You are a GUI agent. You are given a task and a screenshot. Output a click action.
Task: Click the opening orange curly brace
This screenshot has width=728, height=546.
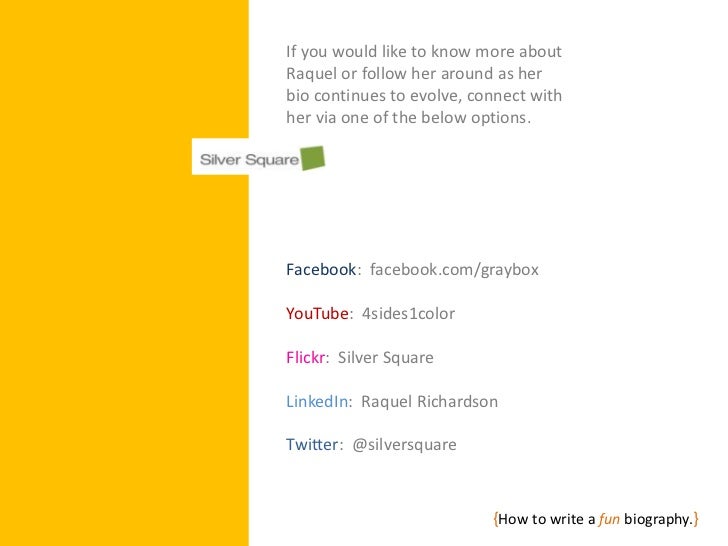click(x=496, y=519)
